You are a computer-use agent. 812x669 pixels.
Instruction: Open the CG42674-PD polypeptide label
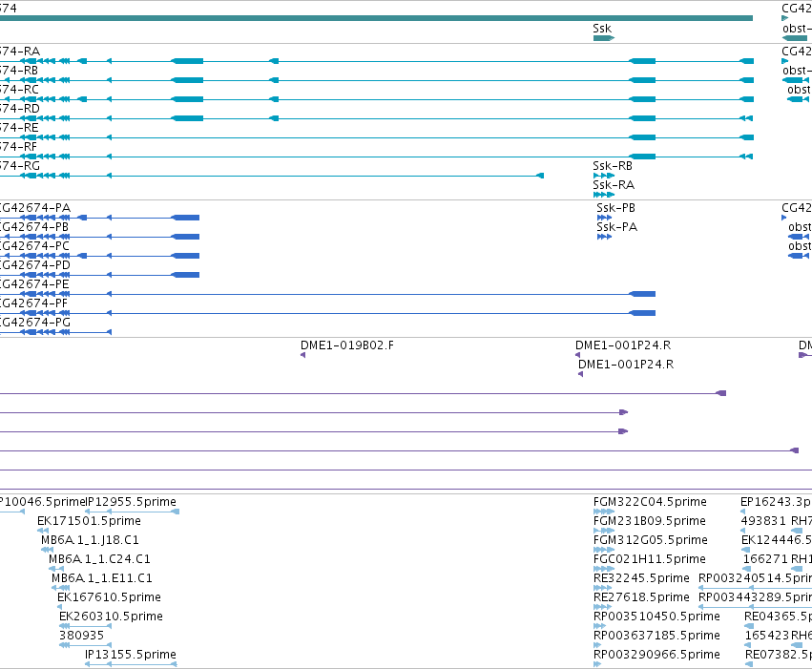[x=35, y=265]
